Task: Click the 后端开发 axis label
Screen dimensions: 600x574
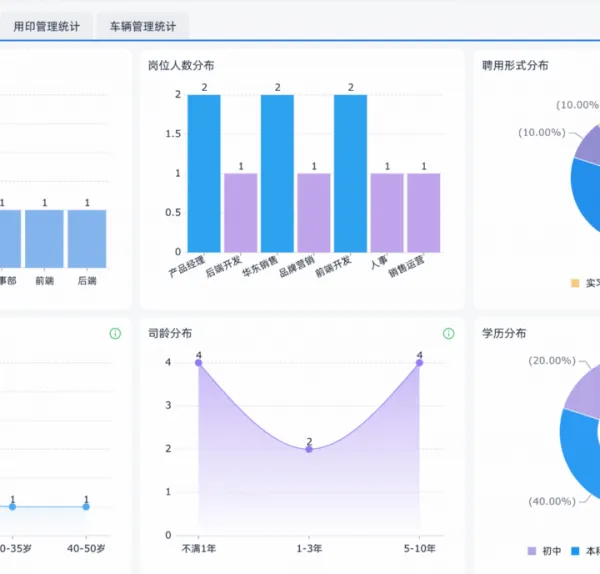Action: (224, 266)
